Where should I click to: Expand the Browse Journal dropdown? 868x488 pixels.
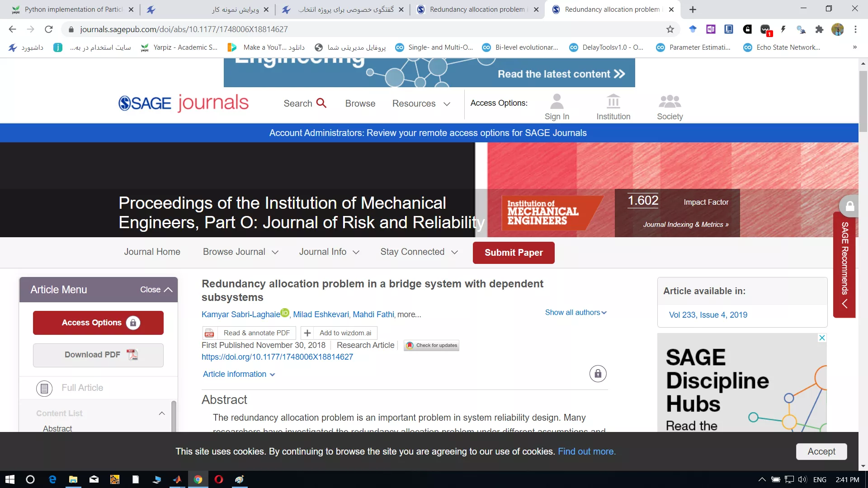click(241, 252)
